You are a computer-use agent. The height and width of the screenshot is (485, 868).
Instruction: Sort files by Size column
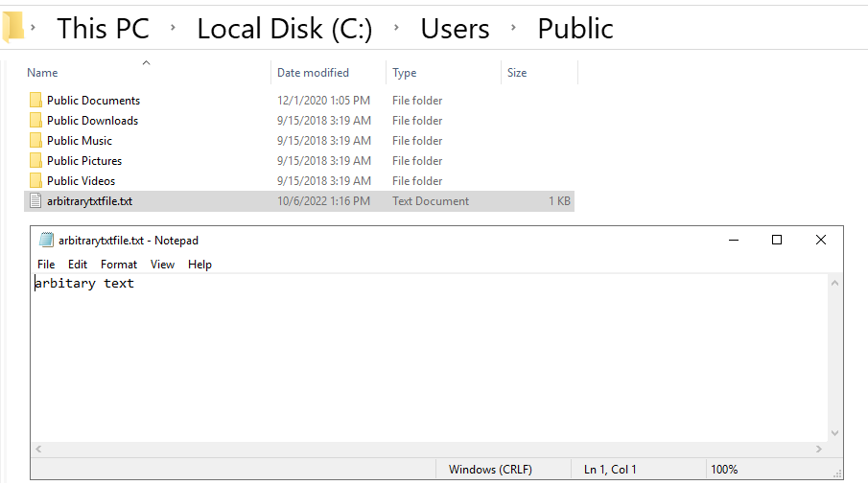click(x=517, y=73)
